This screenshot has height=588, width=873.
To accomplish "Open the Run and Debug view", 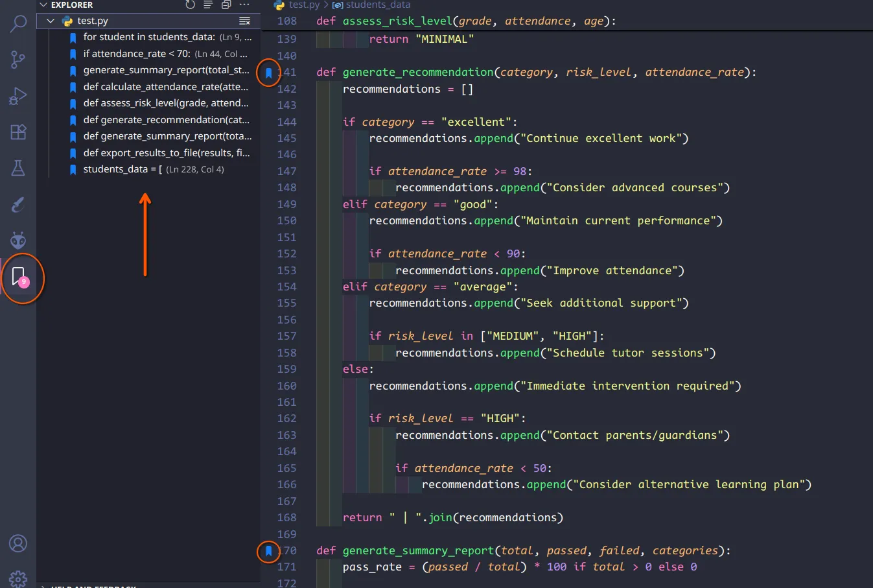I will 18,96.
